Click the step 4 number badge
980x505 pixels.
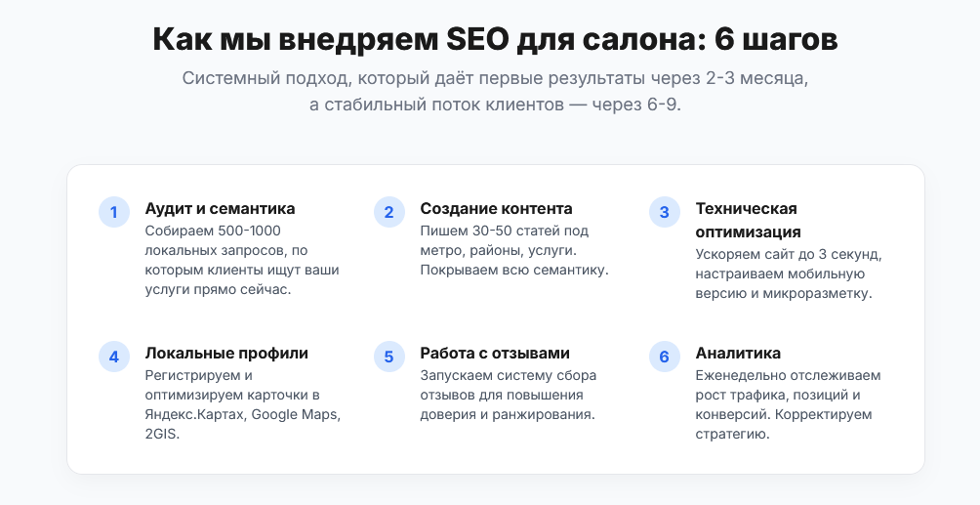point(114,357)
